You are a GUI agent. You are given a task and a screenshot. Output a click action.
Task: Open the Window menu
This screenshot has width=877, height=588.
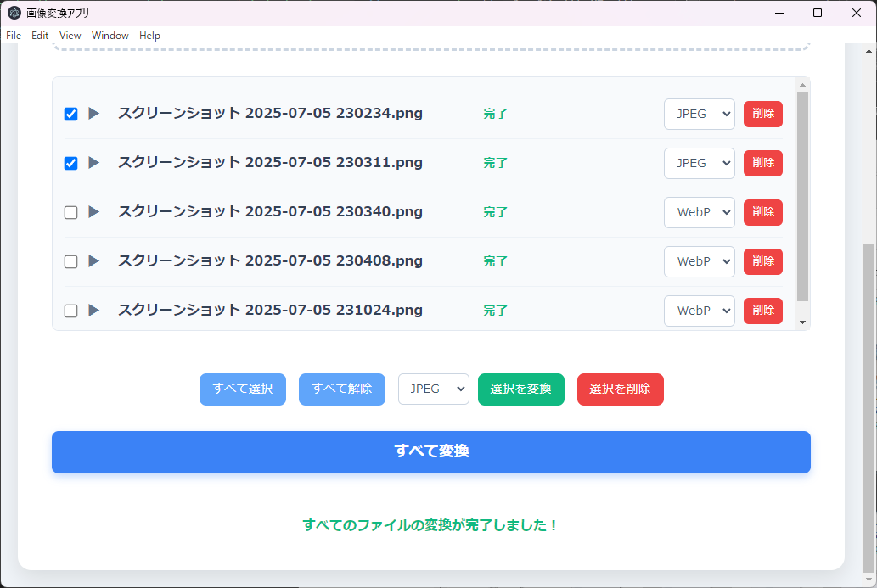pos(110,36)
